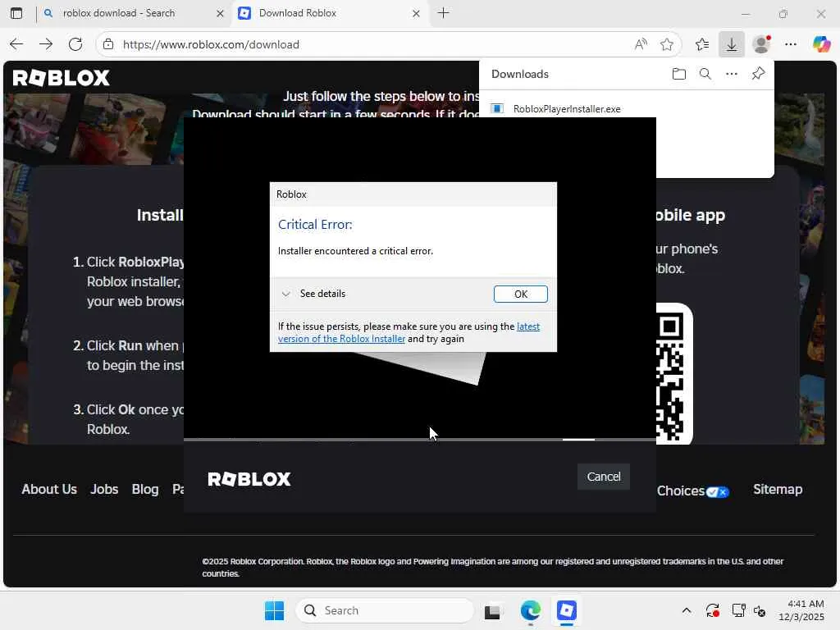Click the QR code image
This screenshot has height=630, width=840.
[x=674, y=374]
